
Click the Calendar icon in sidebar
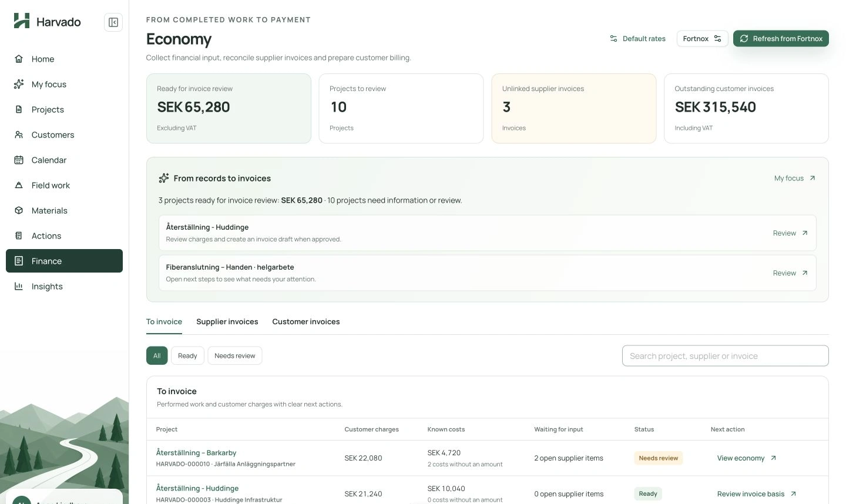click(19, 160)
